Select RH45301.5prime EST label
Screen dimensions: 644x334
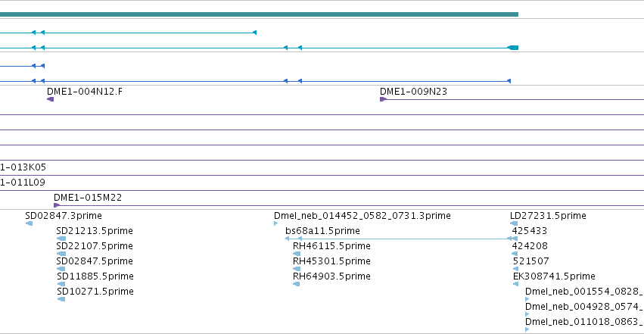click(x=331, y=261)
